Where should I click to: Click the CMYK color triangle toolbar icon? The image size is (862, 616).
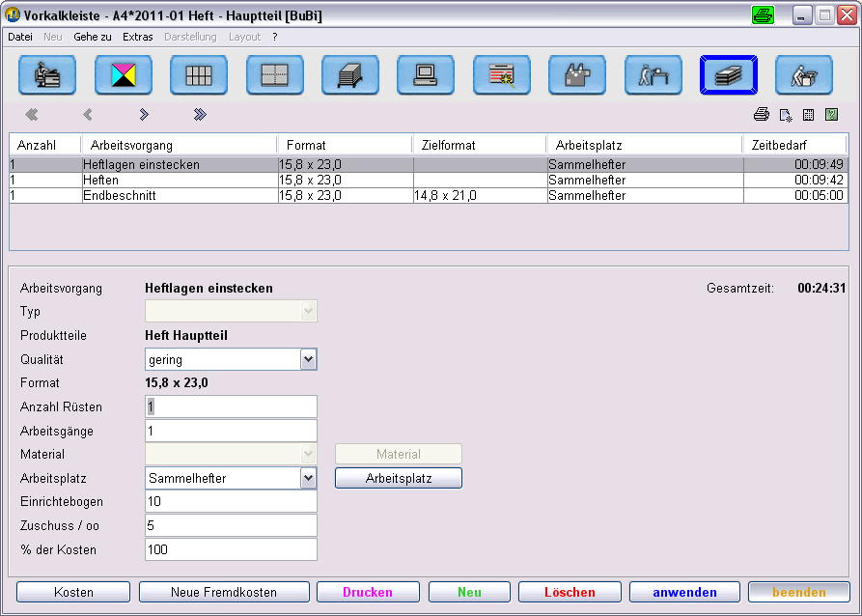(x=123, y=75)
